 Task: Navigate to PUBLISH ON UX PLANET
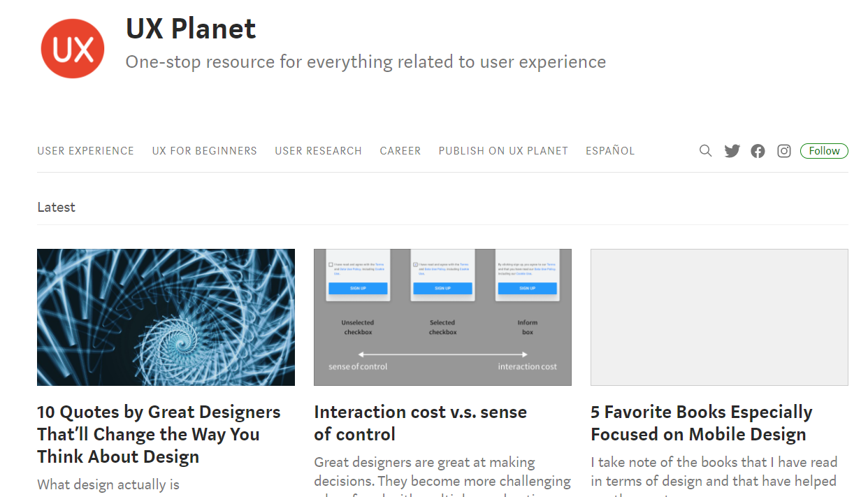(503, 151)
